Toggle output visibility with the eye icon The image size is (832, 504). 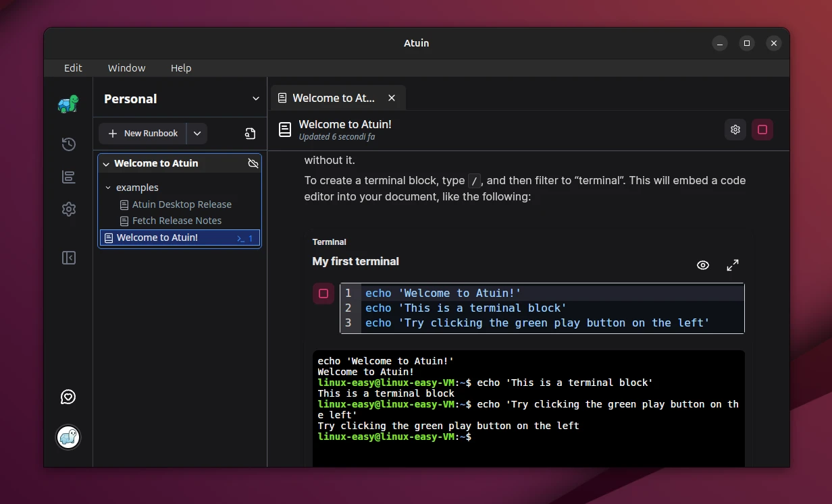pyautogui.click(x=702, y=265)
